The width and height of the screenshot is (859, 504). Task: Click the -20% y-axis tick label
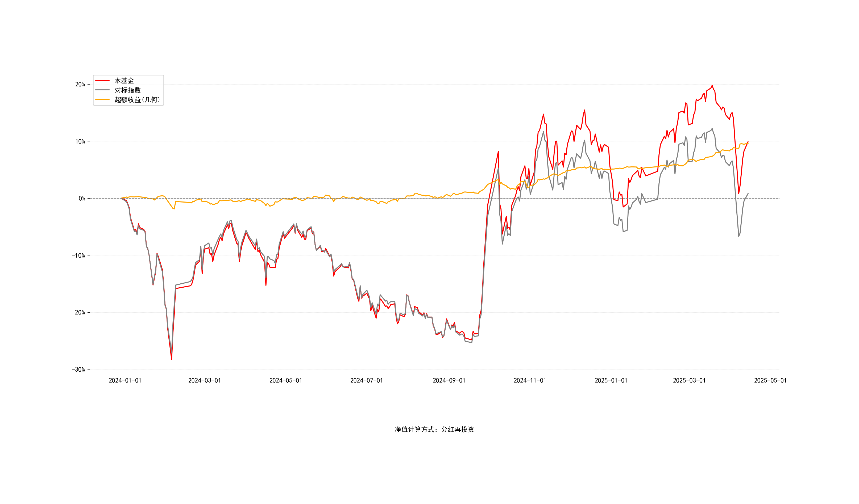[78, 312]
